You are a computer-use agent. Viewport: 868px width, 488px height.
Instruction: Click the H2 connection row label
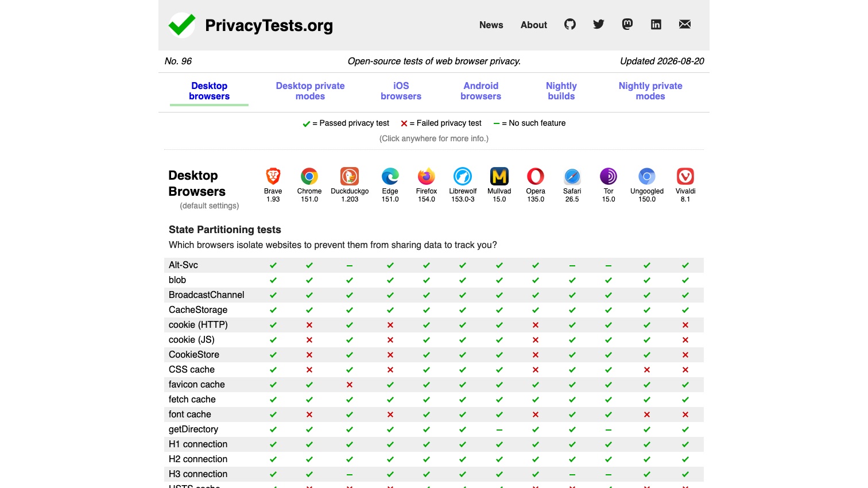(x=198, y=459)
